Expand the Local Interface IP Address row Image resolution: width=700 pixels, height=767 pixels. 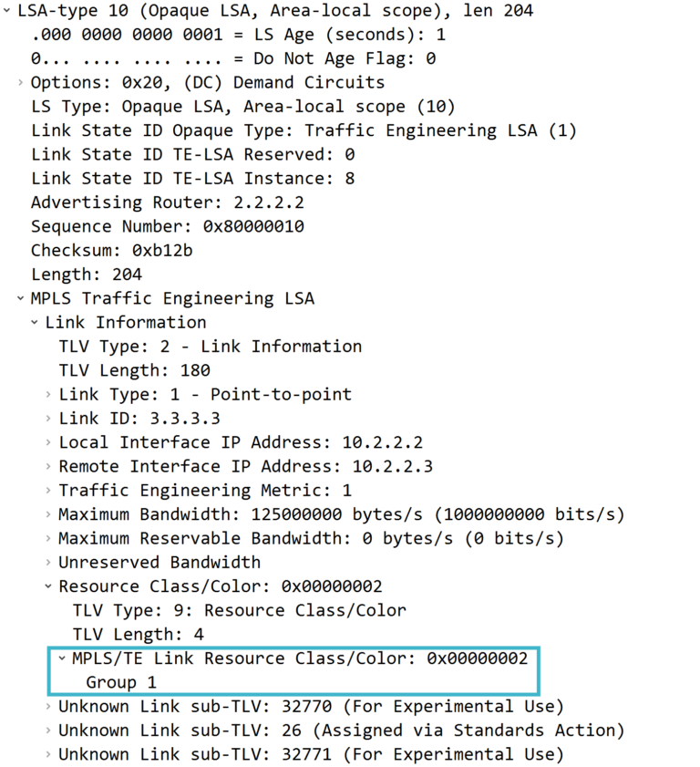click(x=46, y=442)
